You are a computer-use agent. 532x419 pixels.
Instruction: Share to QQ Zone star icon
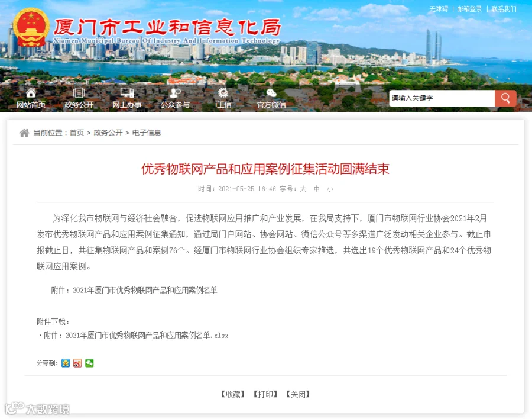(66, 363)
